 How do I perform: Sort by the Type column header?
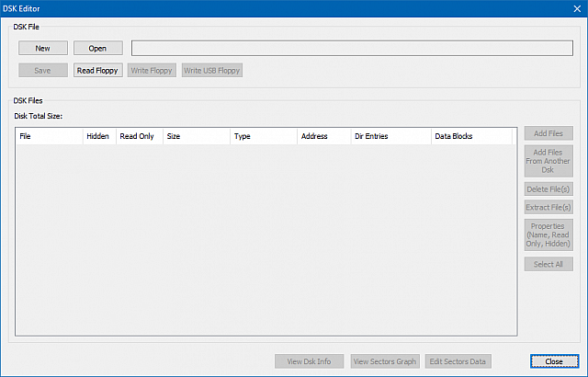pos(264,136)
